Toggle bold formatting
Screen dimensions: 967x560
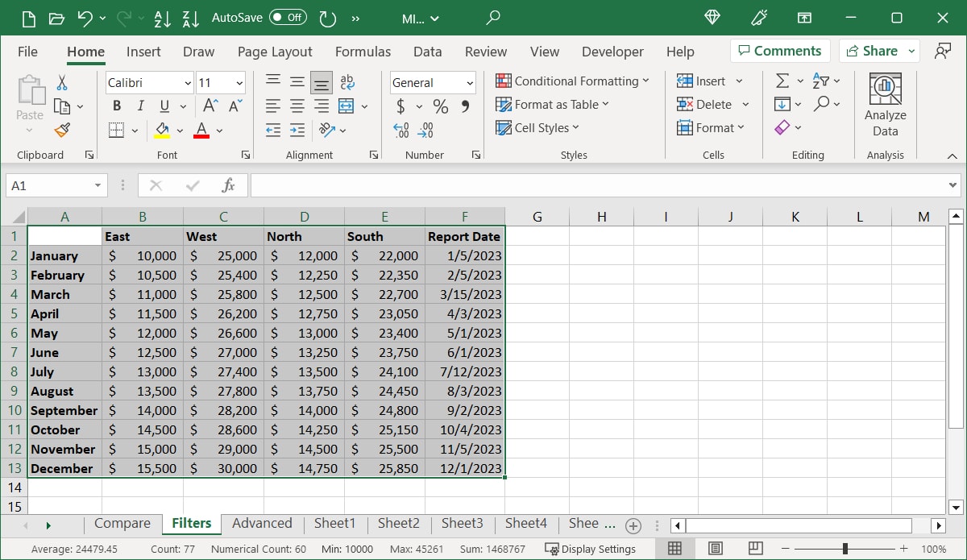pos(115,105)
